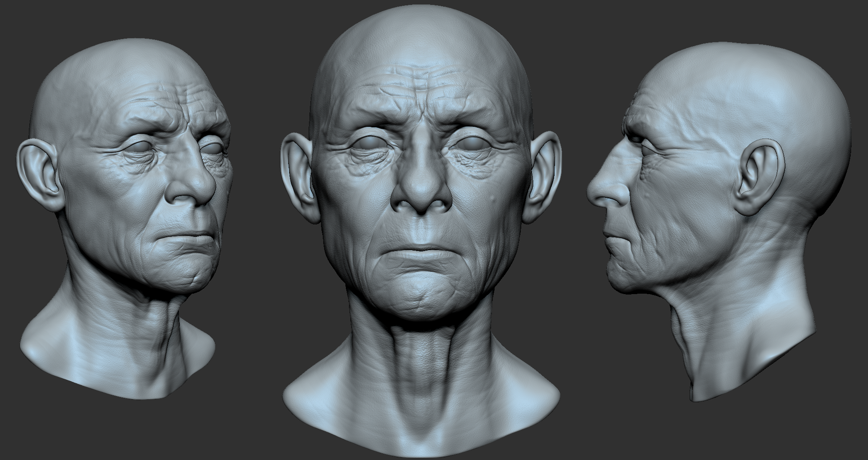The width and height of the screenshot is (868, 460).
Task: Select the side profile head sculpt
Action: (719, 222)
